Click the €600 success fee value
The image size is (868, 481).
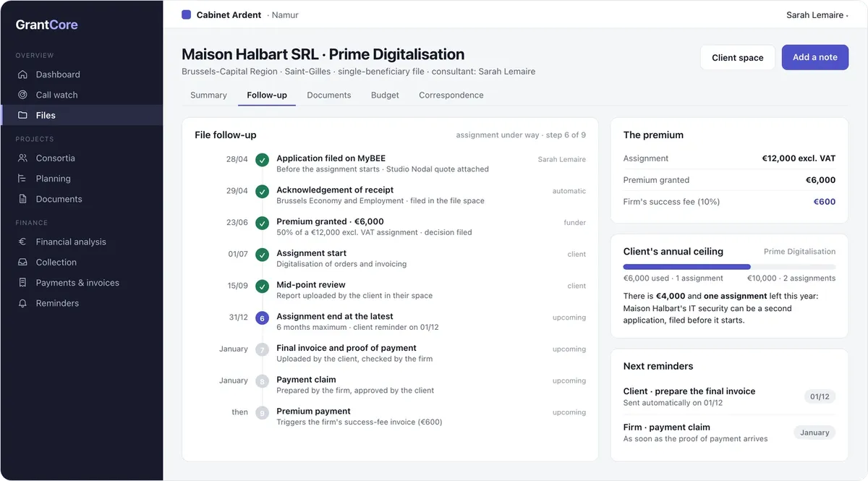point(825,202)
